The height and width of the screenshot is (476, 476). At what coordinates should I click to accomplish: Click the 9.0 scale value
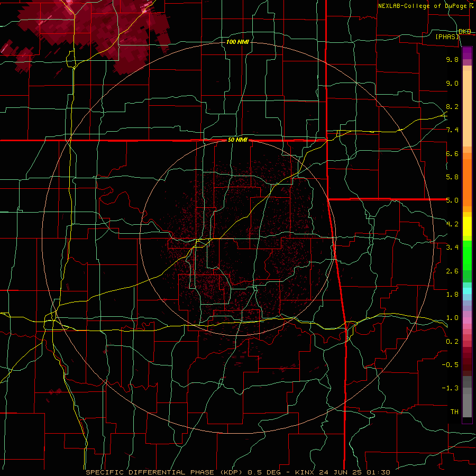pyautogui.click(x=452, y=83)
